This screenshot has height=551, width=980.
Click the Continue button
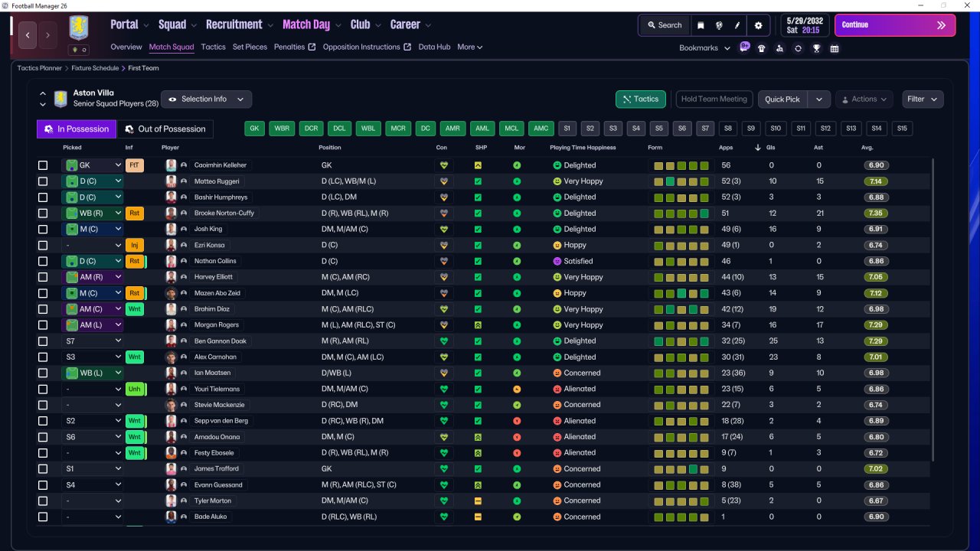(x=895, y=25)
